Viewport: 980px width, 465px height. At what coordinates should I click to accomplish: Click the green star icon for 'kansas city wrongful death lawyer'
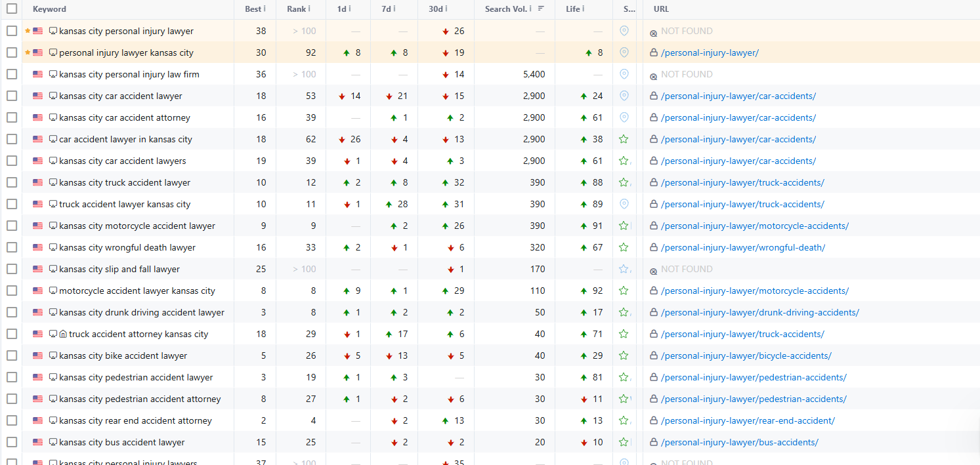(624, 247)
